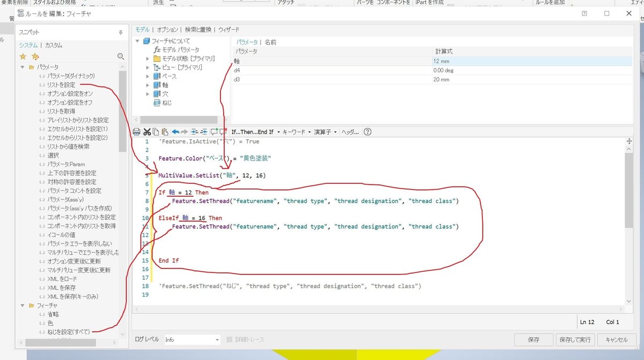Viewport: 644px width, 360px height.
Task: Click model tree horizontal scrollbar
Action: (x=179, y=119)
